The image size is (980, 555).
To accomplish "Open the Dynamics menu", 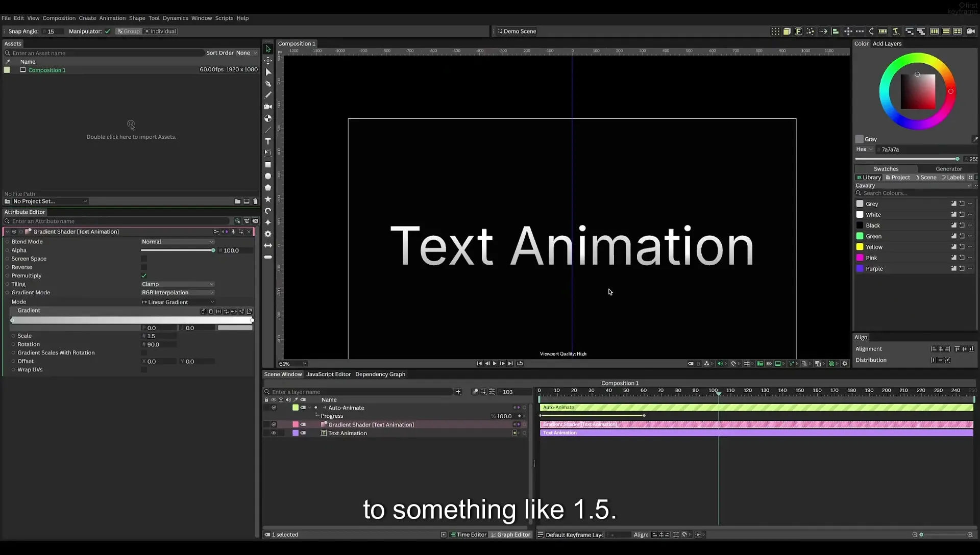I will (175, 18).
